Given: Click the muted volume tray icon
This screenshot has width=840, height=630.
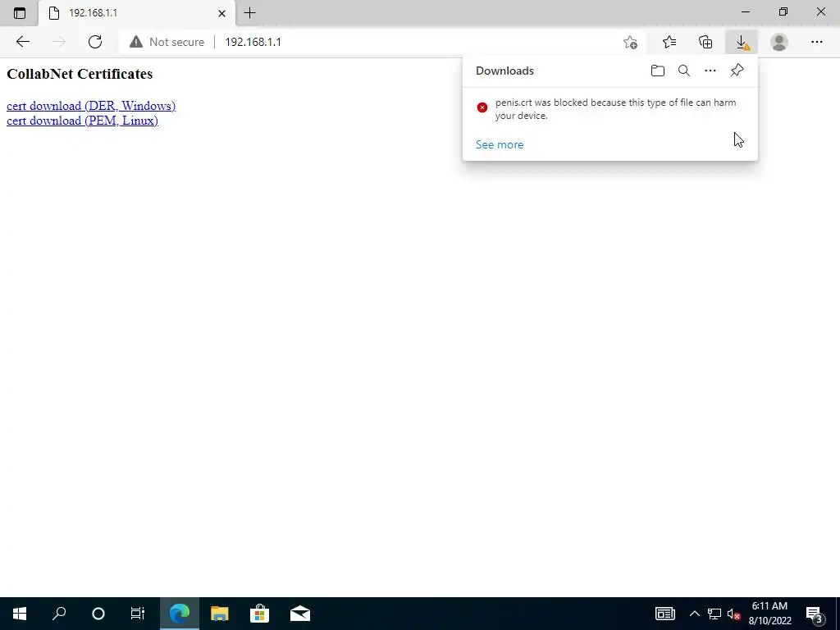Looking at the screenshot, I should click(x=734, y=614).
